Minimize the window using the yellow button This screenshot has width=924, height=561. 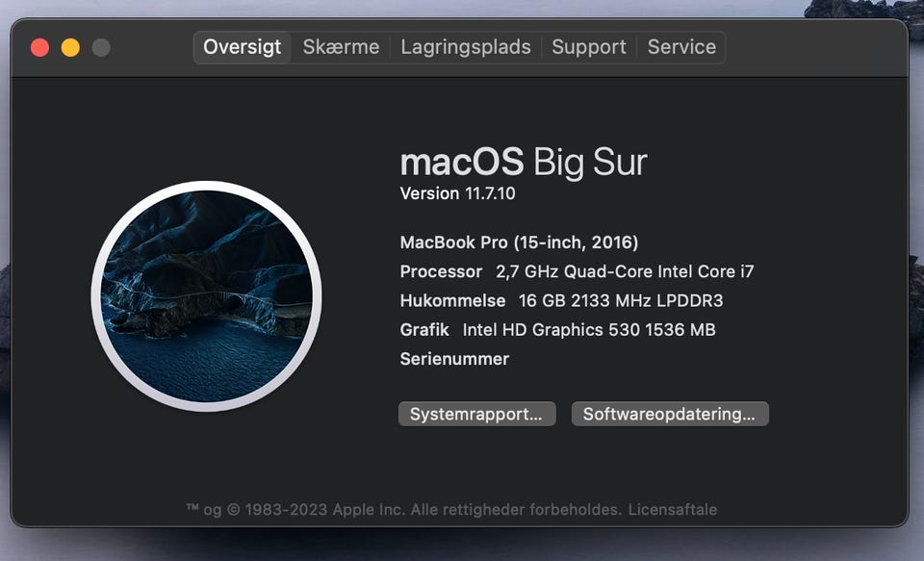[70, 47]
